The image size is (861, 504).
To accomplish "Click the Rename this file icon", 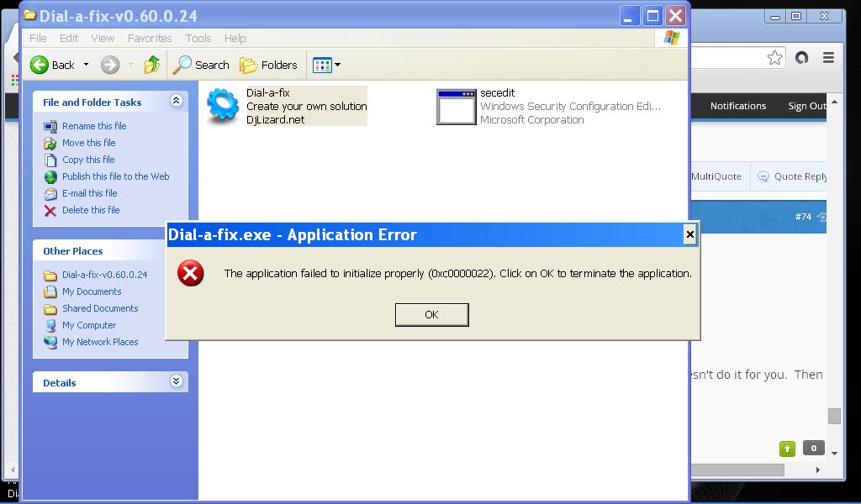I will [50, 127].
